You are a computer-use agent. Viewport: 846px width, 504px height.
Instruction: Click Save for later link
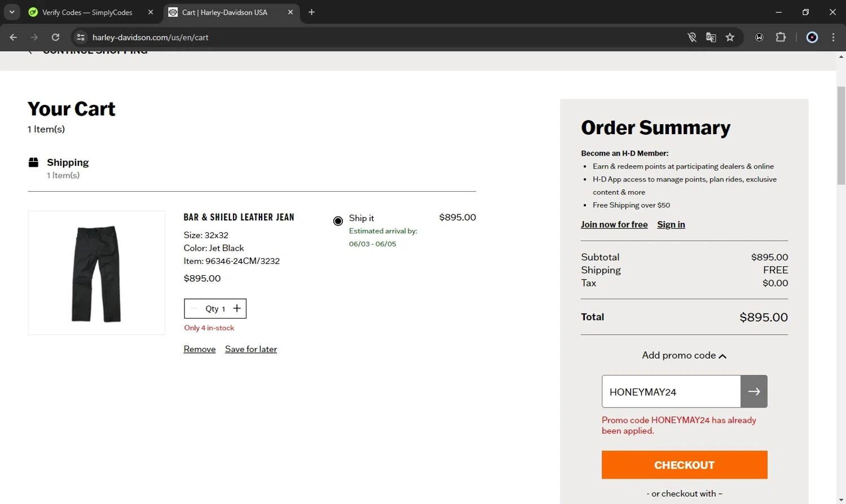click(251, 349)
